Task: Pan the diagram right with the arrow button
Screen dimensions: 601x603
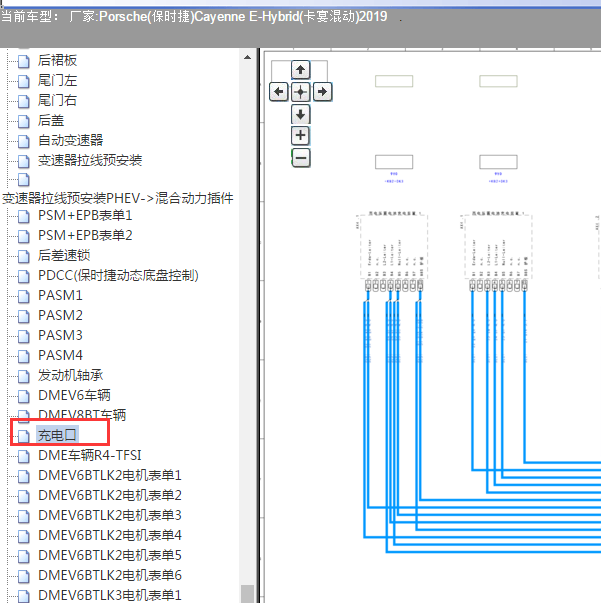Action: pos(322,92)
